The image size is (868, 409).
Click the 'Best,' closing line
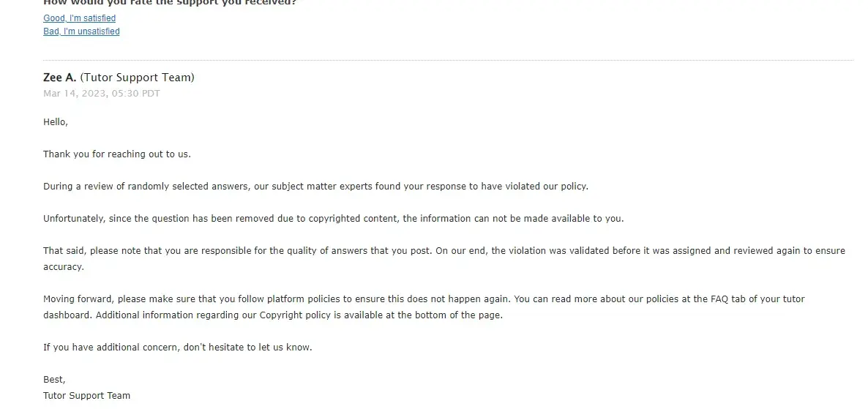(54, 380)
